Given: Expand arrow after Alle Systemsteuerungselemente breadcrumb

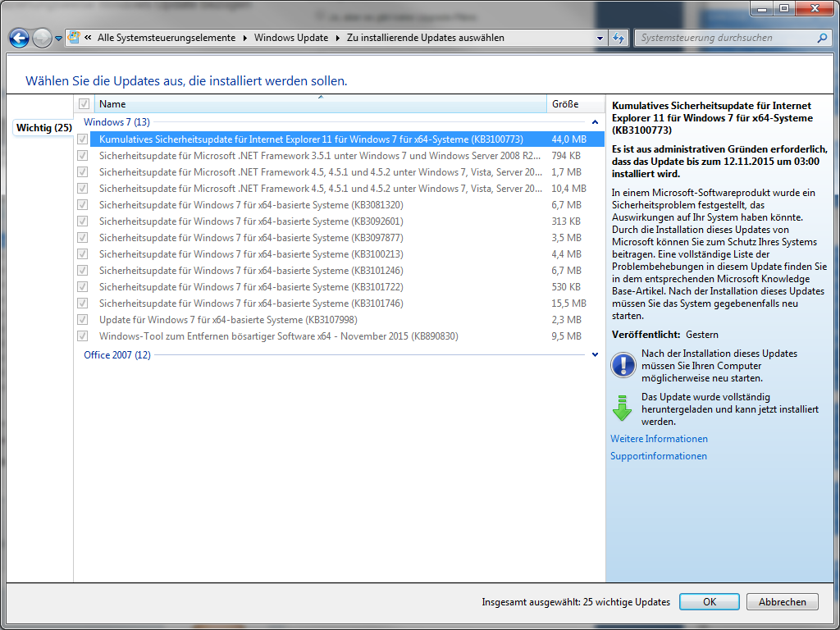Looking at the screenshot, I should pos(245,38).
